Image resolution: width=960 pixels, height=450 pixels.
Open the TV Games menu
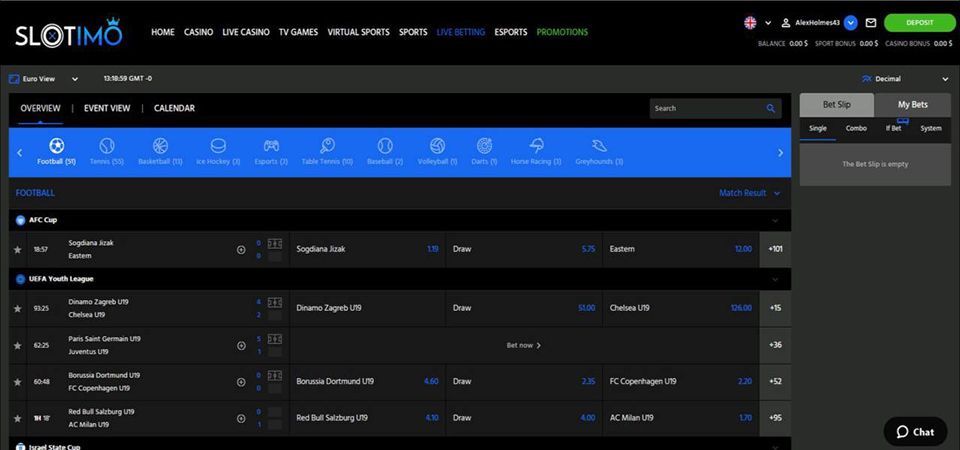(298, 32)
